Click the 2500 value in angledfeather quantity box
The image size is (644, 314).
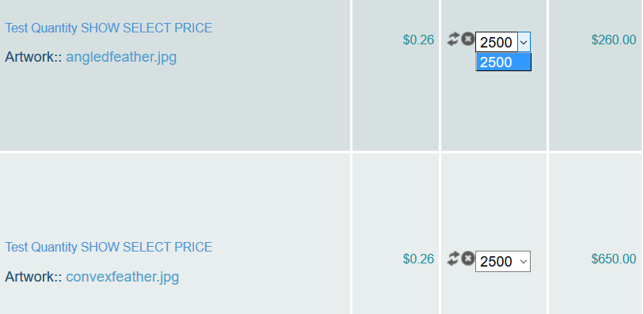pos(496,42)
